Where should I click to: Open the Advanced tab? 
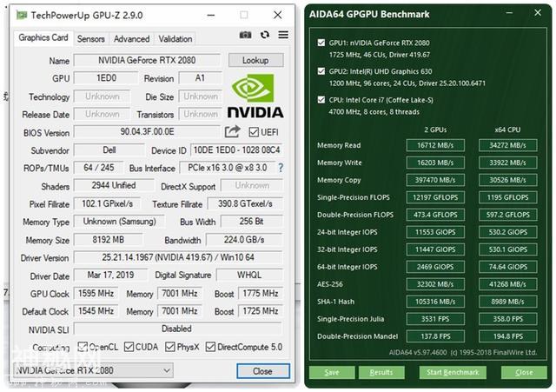[131, 39]
